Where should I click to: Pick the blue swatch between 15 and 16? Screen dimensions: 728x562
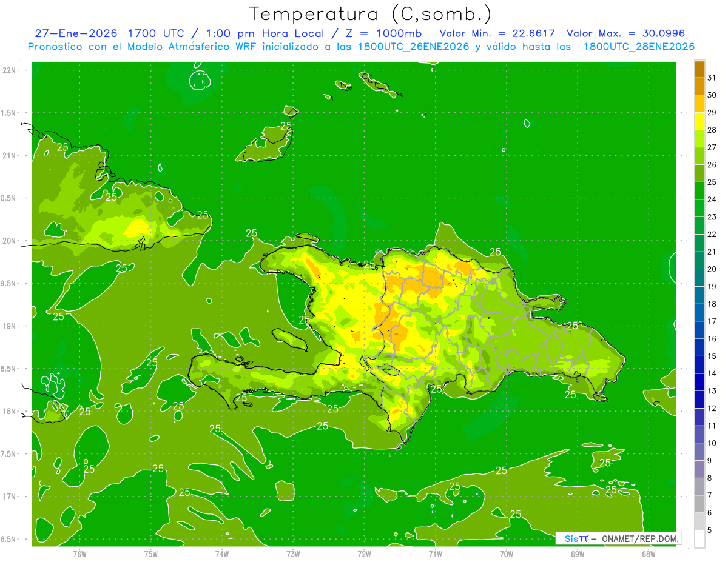pyautogui.click(x=699, y=347)
